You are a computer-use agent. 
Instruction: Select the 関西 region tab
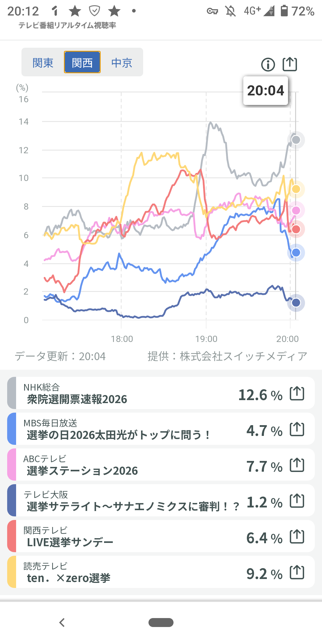point(82,62)
